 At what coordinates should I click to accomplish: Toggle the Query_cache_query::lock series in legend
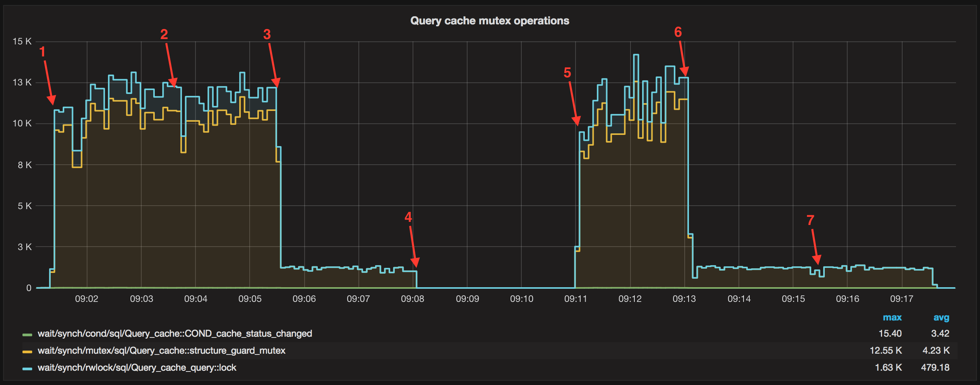coord(137,368)
